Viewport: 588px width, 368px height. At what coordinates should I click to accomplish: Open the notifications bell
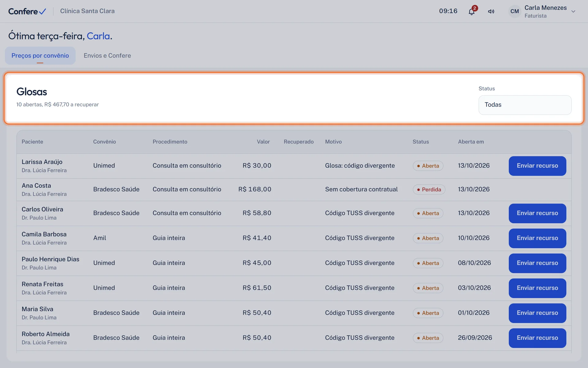pos(472,11)
